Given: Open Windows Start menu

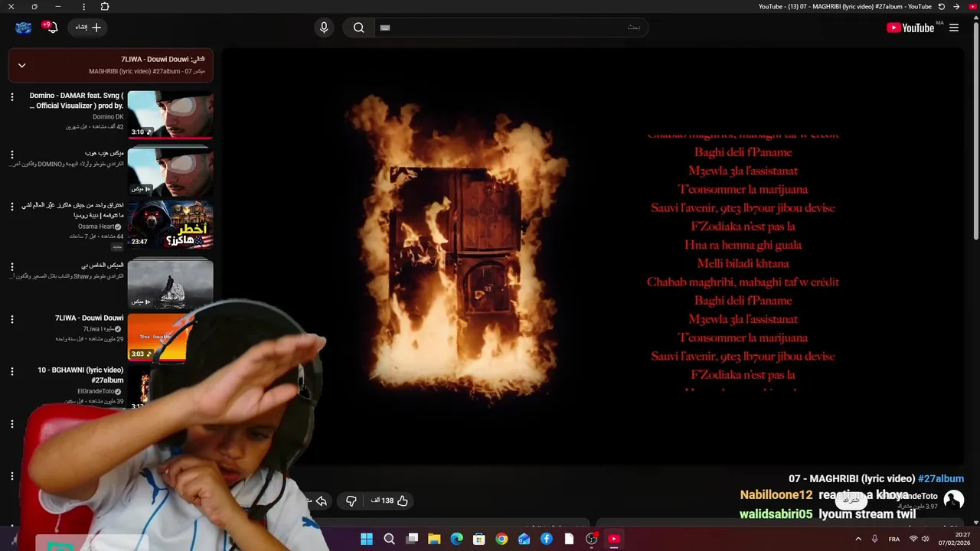Looking at the screenshot, I should tap(367, 539).
